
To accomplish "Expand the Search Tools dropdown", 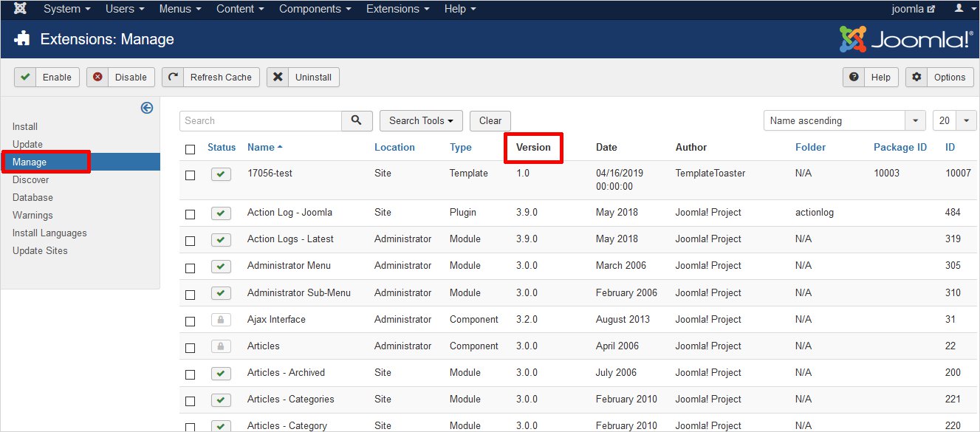I will click(421, 120).
